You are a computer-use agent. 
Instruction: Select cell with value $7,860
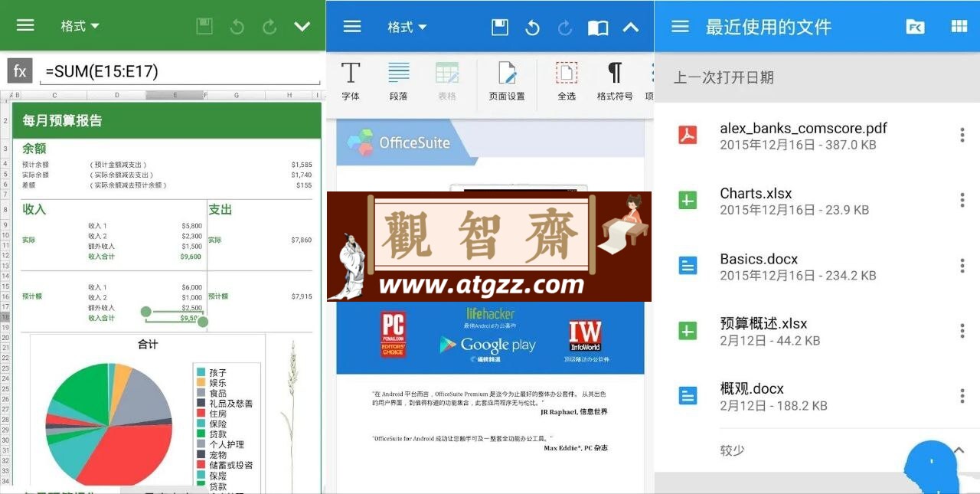(301, 240)
